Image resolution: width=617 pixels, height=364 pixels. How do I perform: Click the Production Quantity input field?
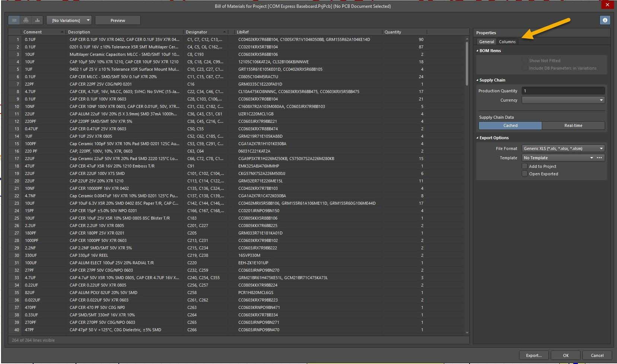pyautogui.click(x=563, y=91)
